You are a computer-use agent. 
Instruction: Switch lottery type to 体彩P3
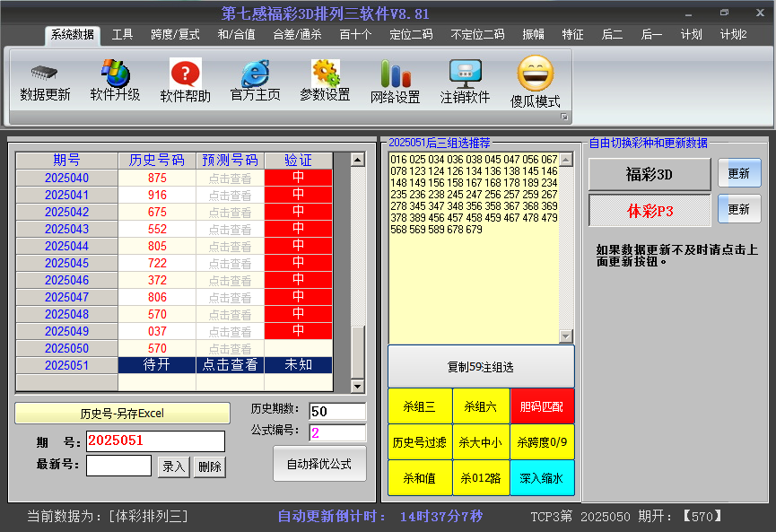coord(649,210)
